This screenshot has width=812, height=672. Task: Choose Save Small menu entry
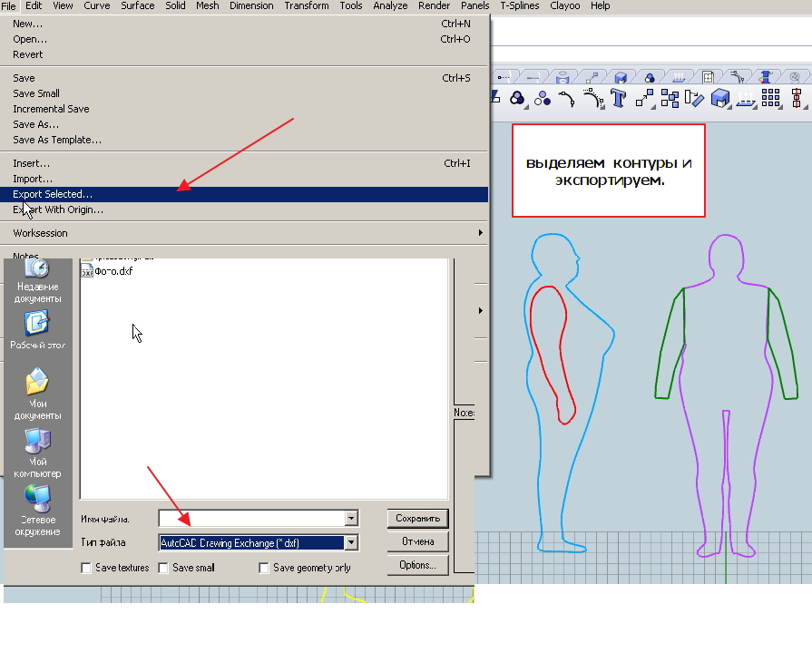point(244,93)
